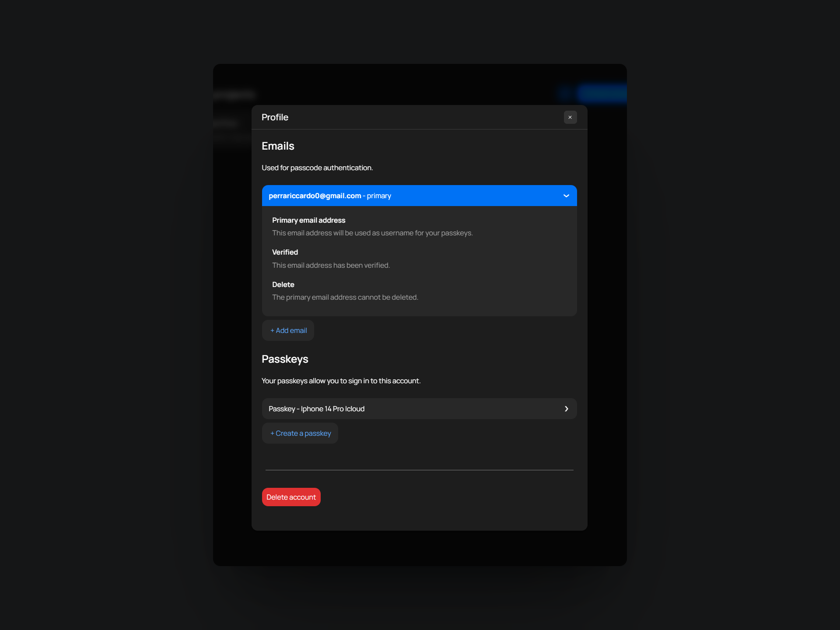Click the passkey row chevron arrow
Screen dimensions: 840x630
point(566,409)
